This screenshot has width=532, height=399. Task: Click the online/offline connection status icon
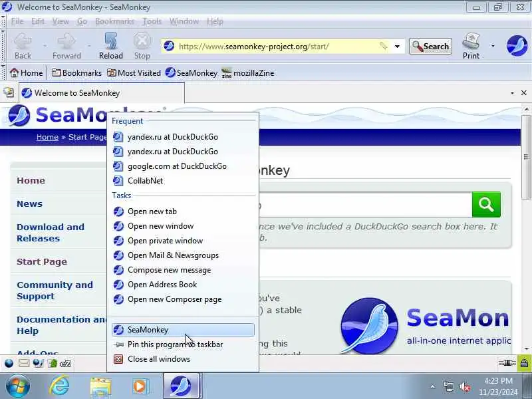point(507,363)
